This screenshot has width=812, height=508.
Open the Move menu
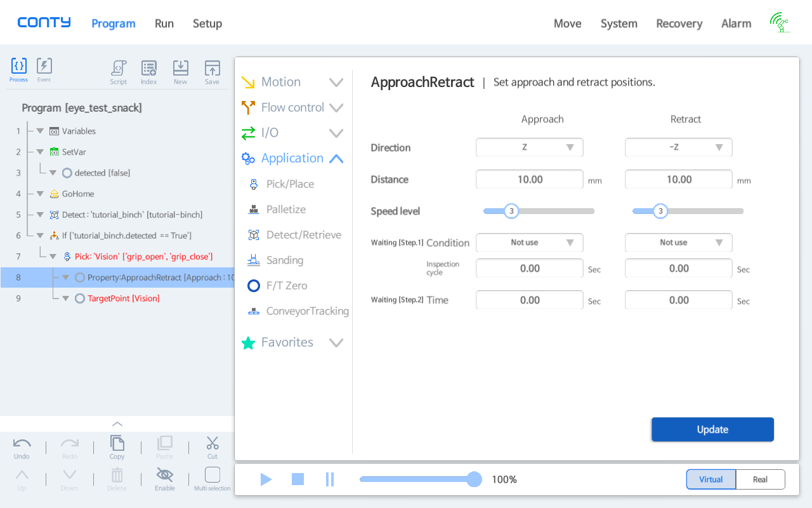tap(568, 23)
